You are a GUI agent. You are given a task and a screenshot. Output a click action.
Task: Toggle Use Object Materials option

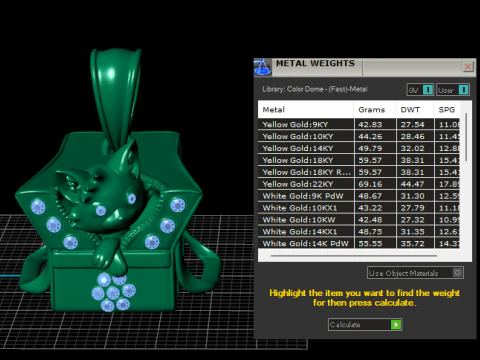(415, 273)
